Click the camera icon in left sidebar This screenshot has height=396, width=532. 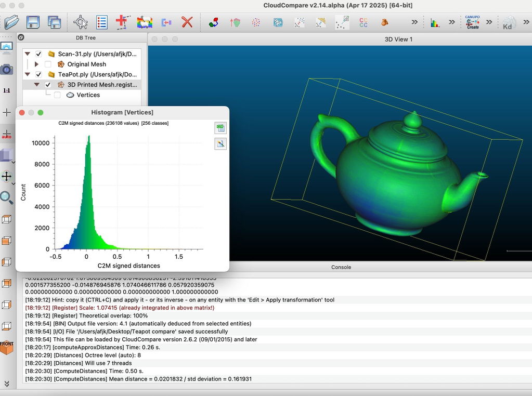6,70
